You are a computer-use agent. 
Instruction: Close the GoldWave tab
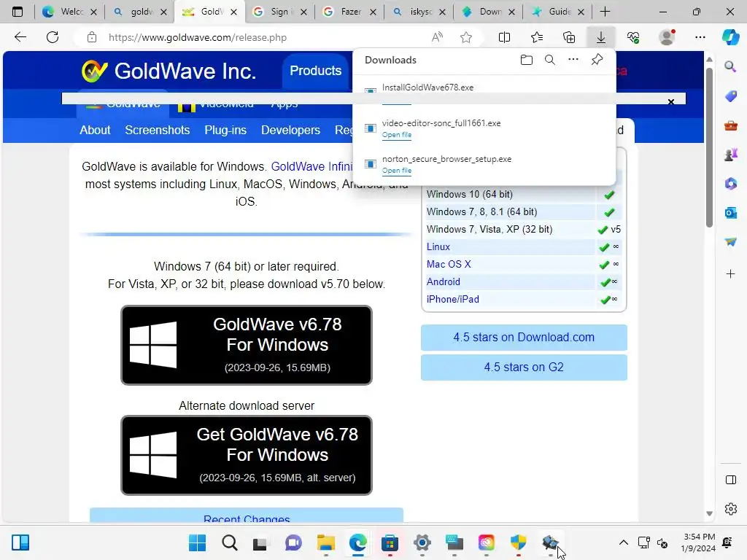pos(233,12)
